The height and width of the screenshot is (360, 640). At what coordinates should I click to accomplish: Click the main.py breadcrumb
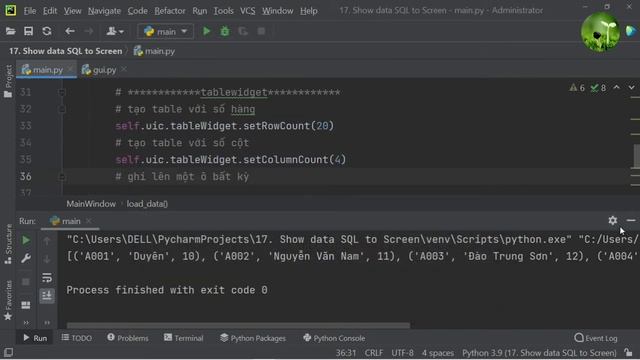click(154, 51)
